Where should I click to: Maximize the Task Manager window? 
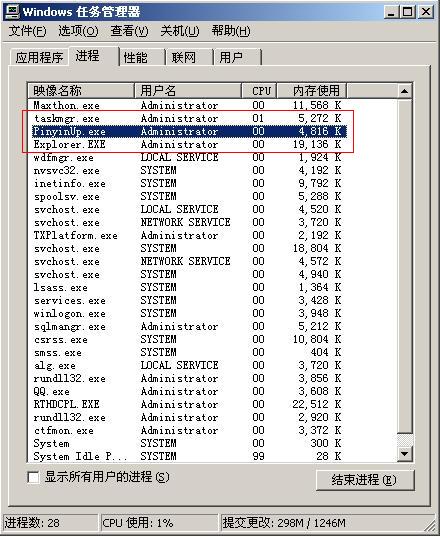407,12
